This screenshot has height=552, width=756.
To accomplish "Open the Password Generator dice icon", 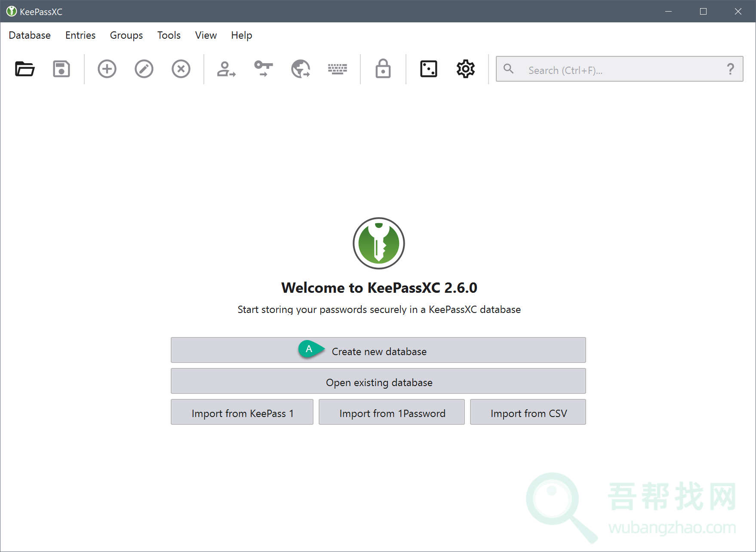I will click(429, 69).
